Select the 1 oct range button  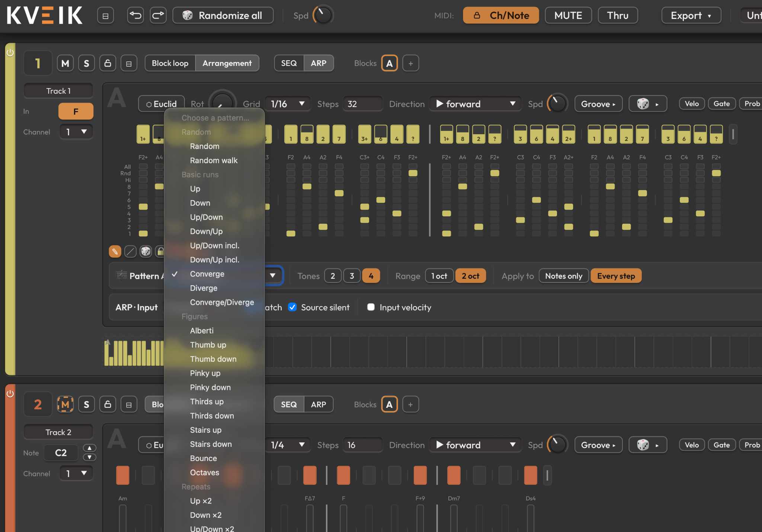pos(439,276)
